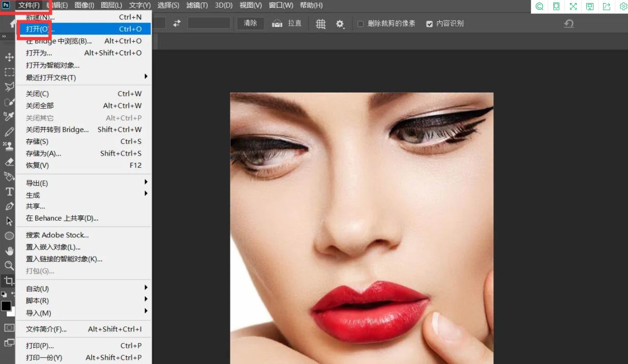Screen dimensions: 628x364
Task: Open the green Settings gear icon
Action: [623, 6]
